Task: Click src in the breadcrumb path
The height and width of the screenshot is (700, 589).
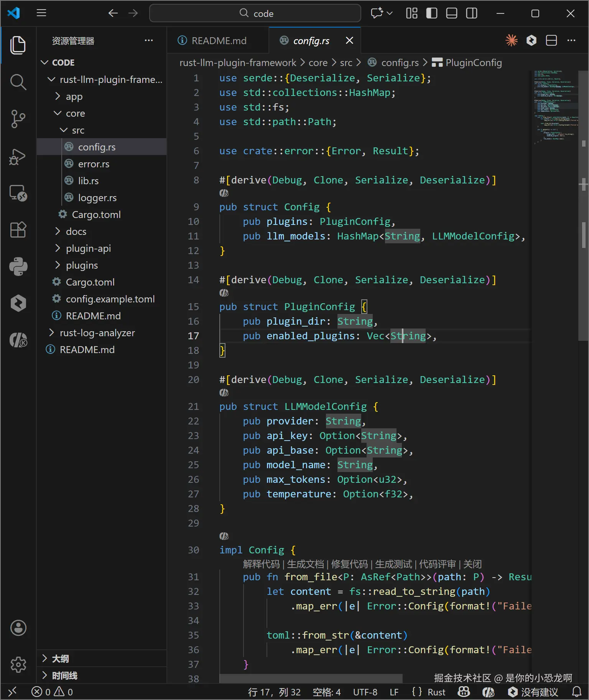Action: click(346, 63)
